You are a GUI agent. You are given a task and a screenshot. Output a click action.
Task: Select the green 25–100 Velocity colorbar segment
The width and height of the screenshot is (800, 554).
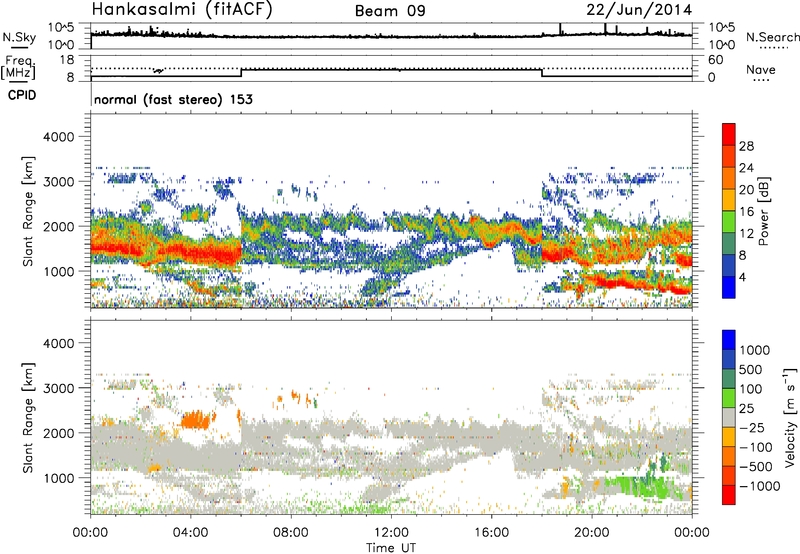click(x=729, y=398)
